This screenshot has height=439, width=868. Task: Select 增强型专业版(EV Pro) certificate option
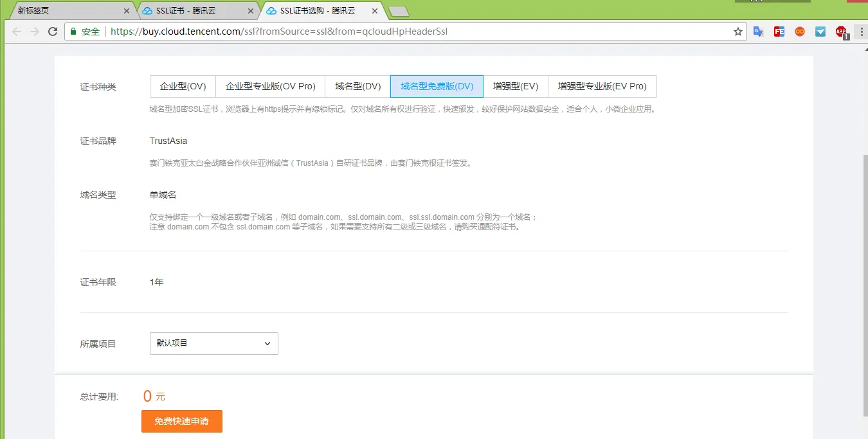coord(602,87)
